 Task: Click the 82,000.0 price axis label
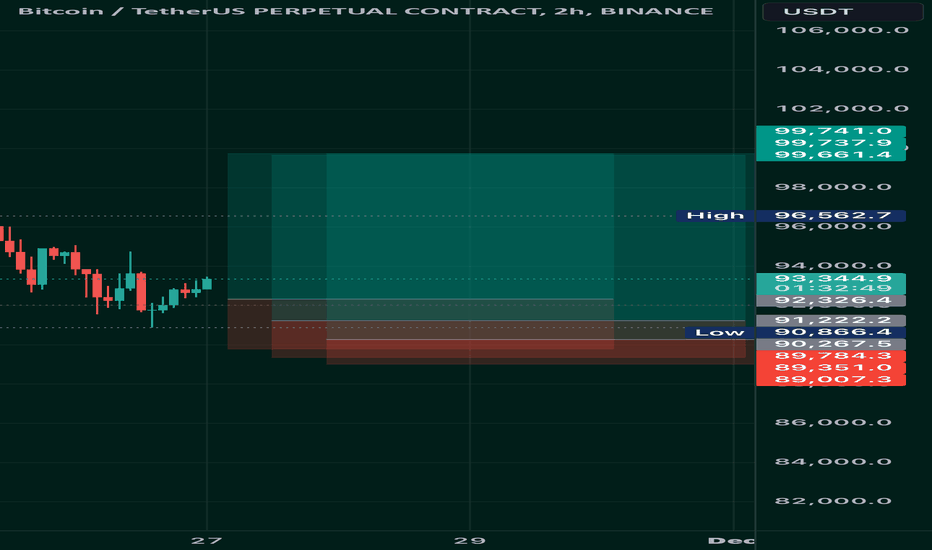(833, 501)
